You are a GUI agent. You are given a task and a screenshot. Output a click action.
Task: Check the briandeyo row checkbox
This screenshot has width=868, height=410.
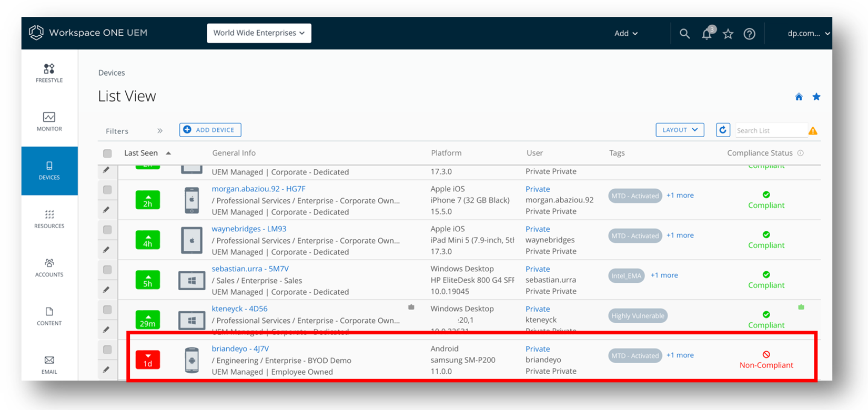(x=107, y=350)
